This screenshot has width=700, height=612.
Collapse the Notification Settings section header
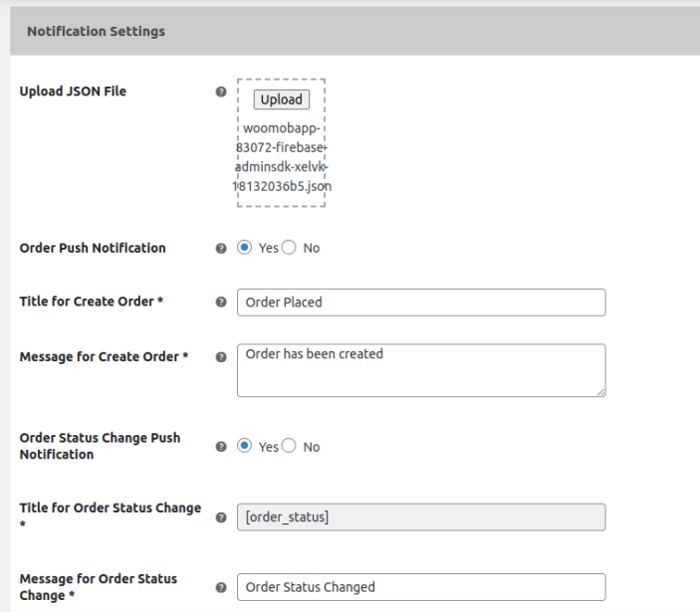click(350, 32)
